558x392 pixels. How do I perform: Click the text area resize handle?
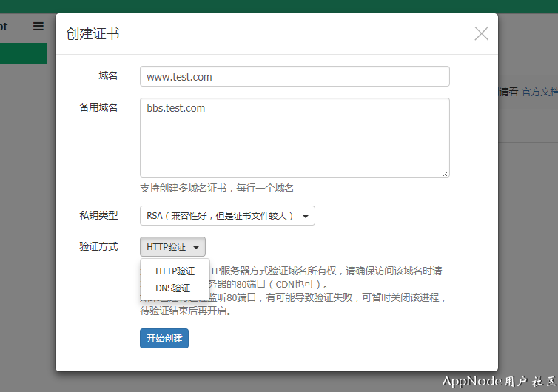click(446, 173)
